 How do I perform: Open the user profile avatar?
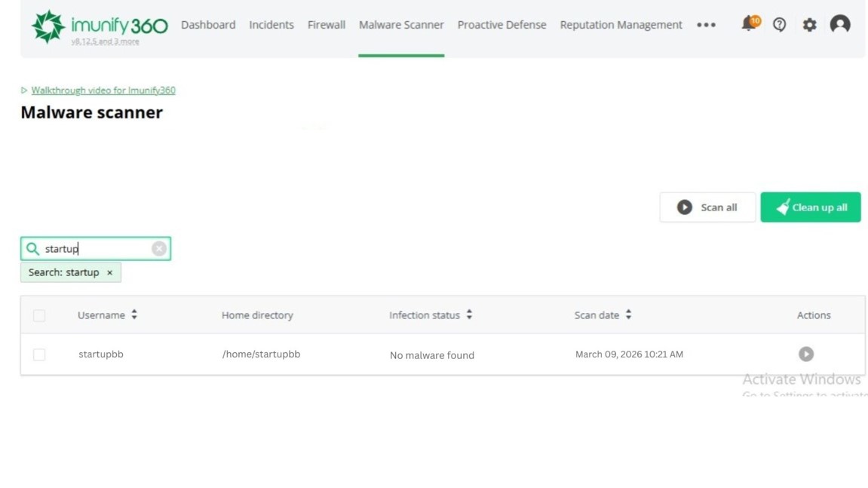tap(839, 25)
